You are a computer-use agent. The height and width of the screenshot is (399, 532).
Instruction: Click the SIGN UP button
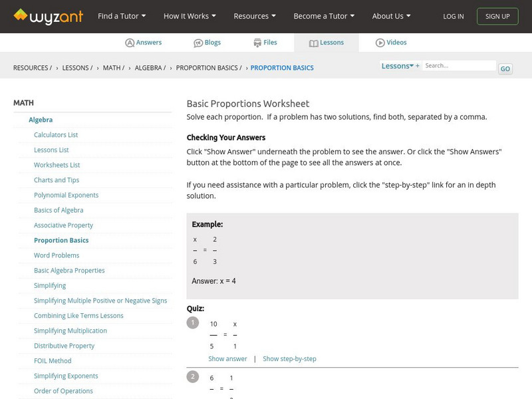point(497,16)
